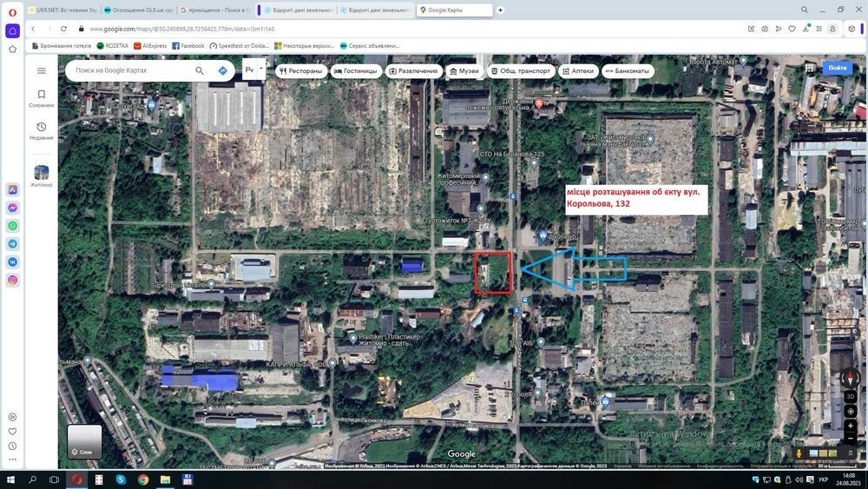Open VK in Opera sidebar

[13, 262]
